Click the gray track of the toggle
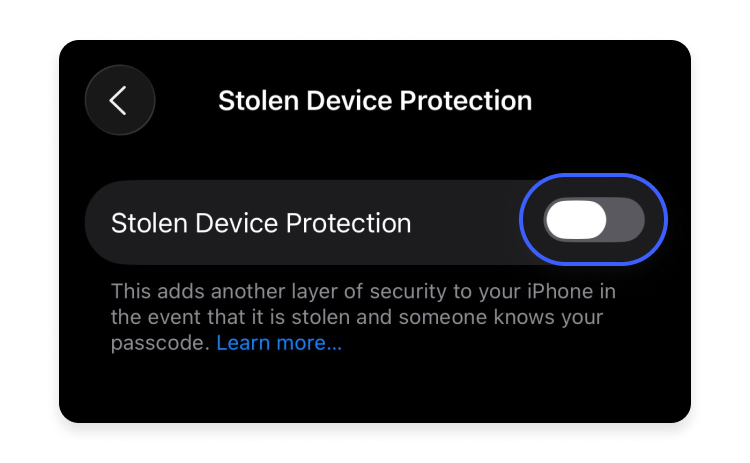Viewport: 750px width, 463px height. (626, 220)
